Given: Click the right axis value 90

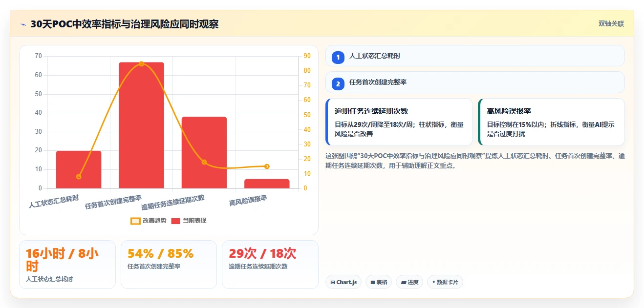Looking at the screenshot, I should [x=307, y=56].
